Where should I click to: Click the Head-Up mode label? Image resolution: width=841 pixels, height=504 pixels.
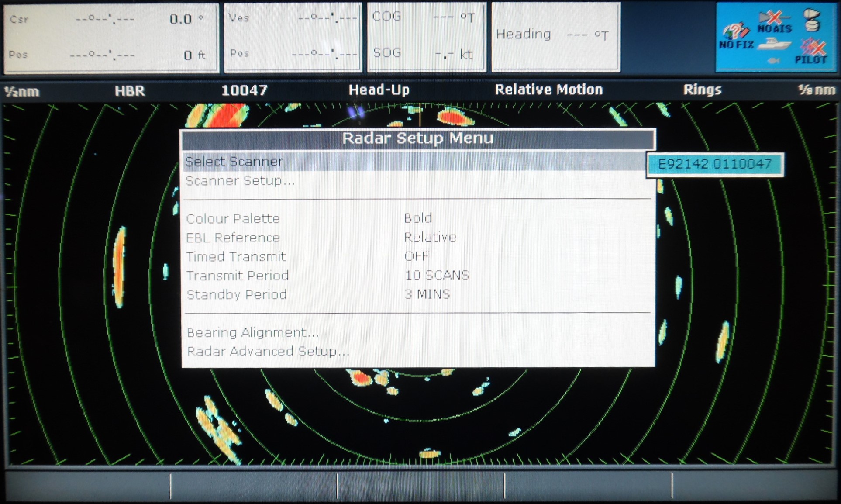pos(378,90)
